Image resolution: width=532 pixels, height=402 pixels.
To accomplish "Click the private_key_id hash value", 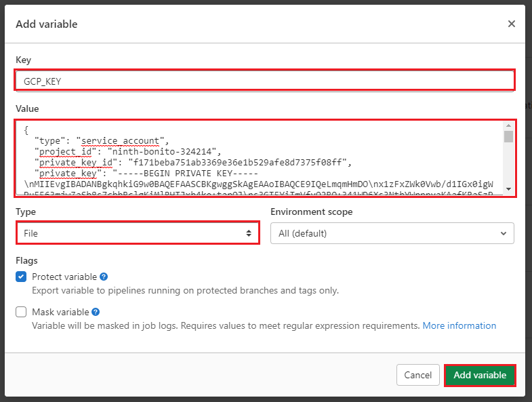I will 237,162.
